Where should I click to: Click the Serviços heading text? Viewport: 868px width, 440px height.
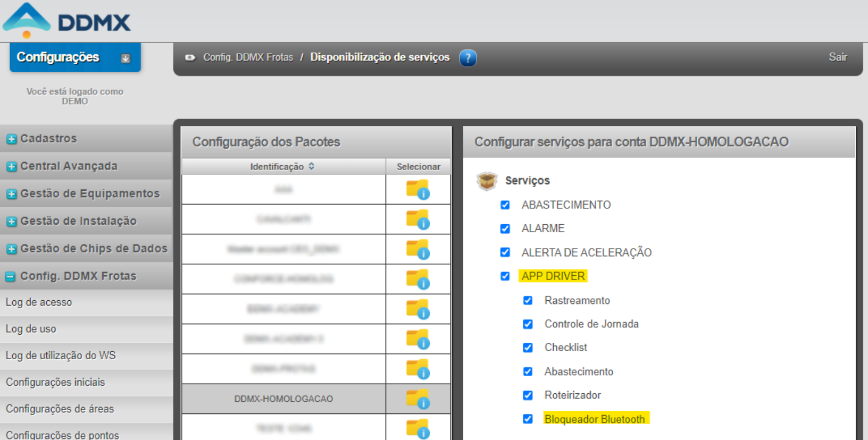click(x=528, y=181)
